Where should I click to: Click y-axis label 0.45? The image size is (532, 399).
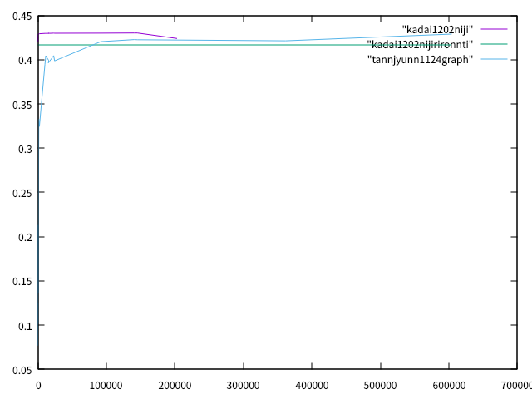[x=22, y=17]
